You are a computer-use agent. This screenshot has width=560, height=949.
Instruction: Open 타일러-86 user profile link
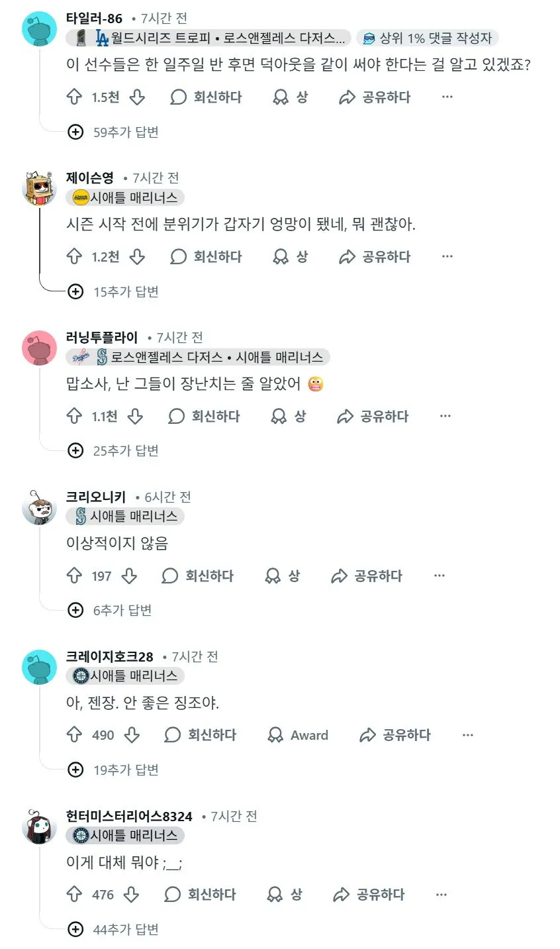point(94,19)
